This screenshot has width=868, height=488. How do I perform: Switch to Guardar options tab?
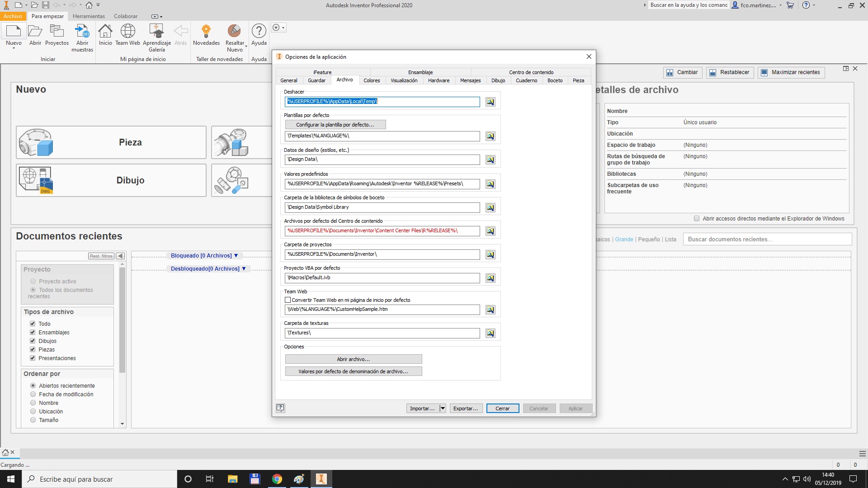(316, 80)
